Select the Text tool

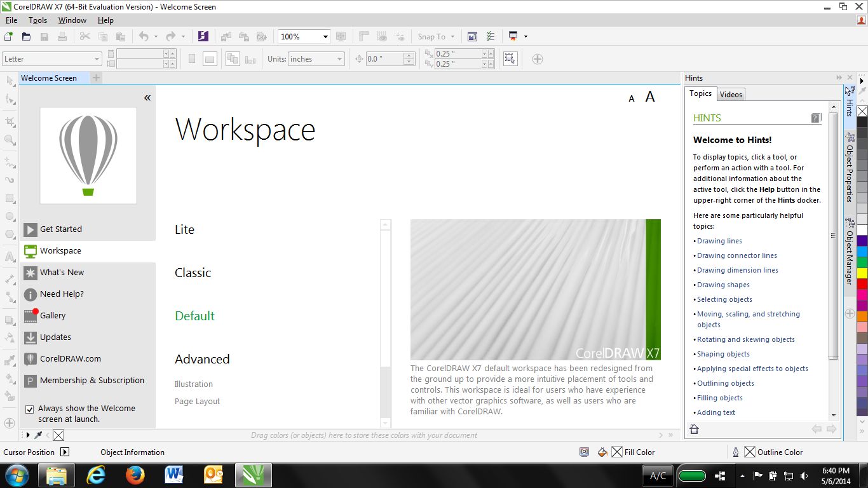(x=10, y=257)
